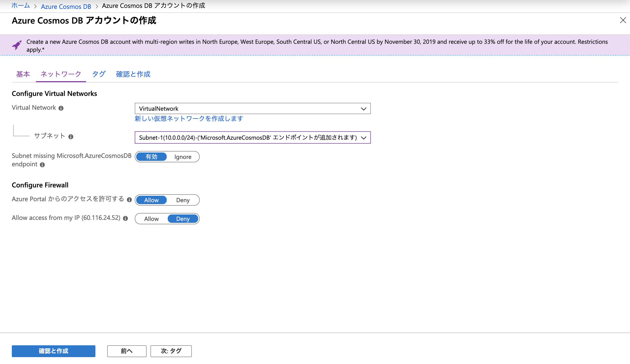
Task: Click the Azure Cosmos DB アカウントの作成 page title
Action: pos(84,20)
